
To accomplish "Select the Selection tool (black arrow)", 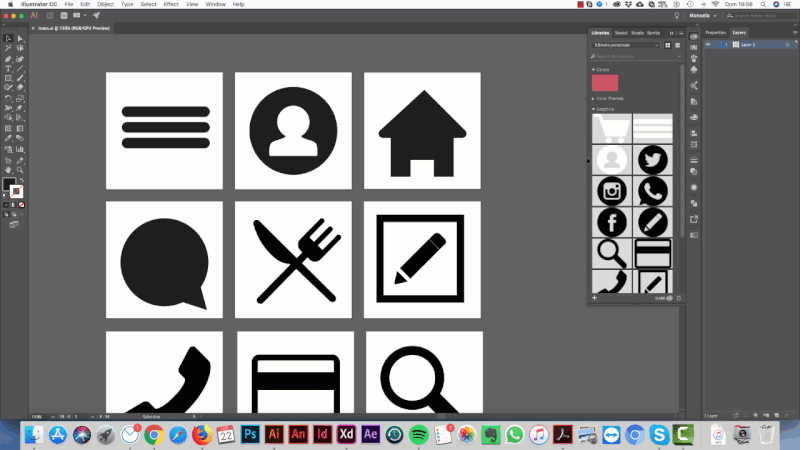I will 8,38.
